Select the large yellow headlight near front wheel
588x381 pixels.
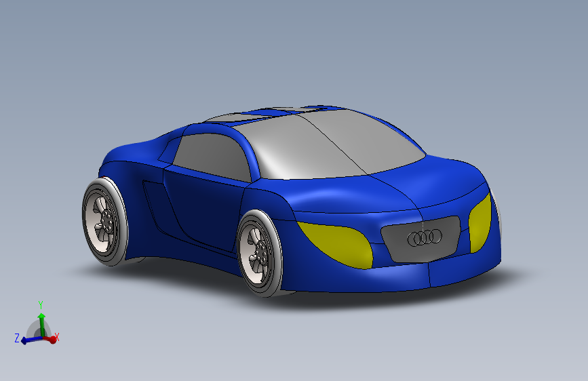coord(334,245)
